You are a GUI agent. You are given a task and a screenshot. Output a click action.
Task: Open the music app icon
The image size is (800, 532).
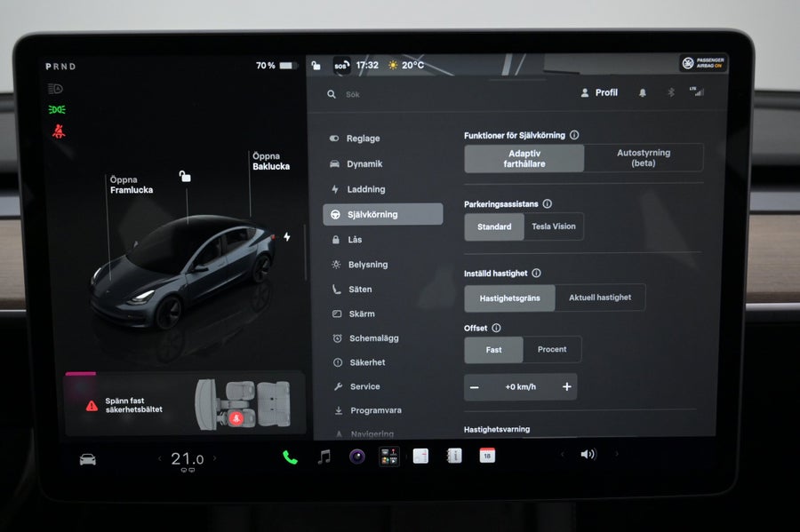324,457
